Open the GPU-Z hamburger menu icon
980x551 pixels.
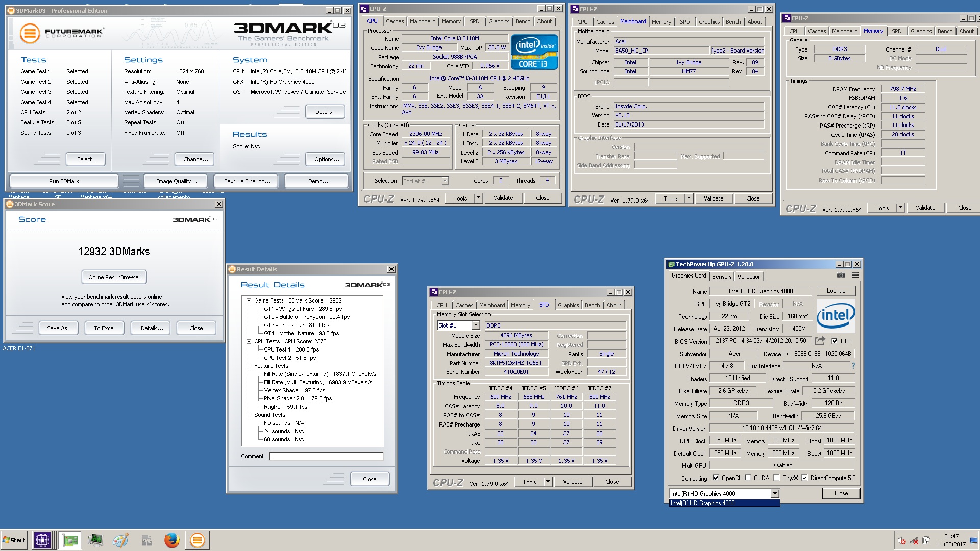point(855,275)
